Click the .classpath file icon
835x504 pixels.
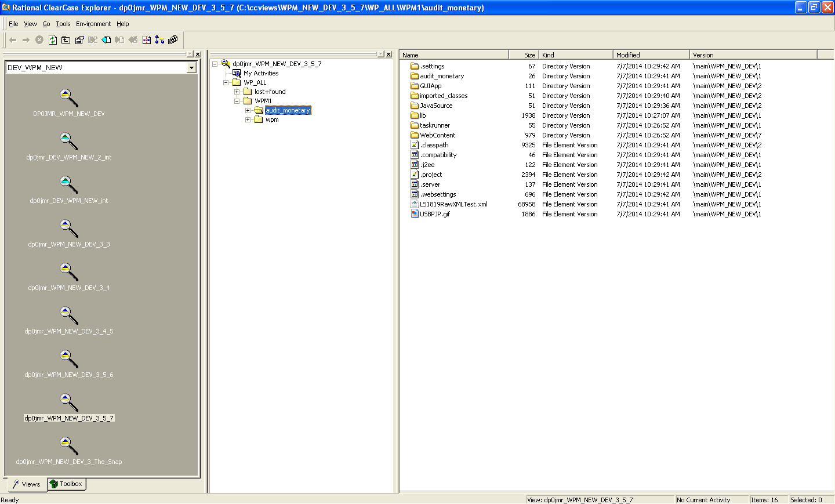point(415,145)
